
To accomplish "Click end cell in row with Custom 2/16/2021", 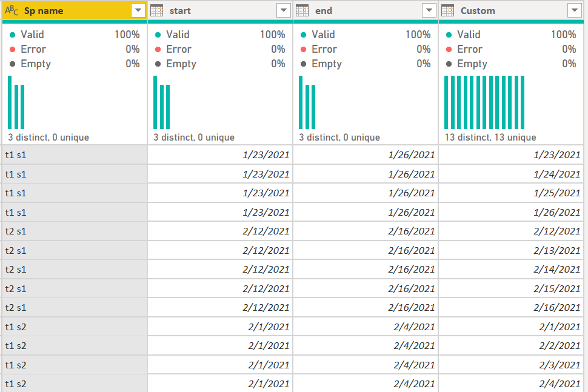I will (366, 308).
